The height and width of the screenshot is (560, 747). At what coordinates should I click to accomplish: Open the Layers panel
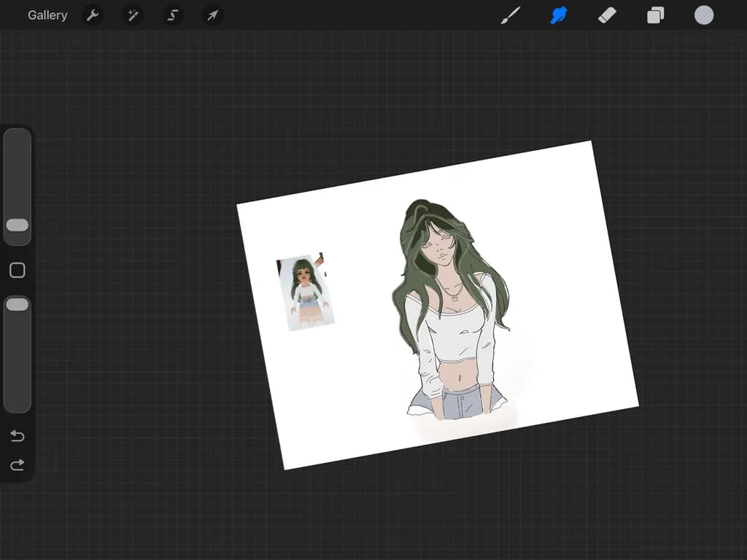pos(656,15)
